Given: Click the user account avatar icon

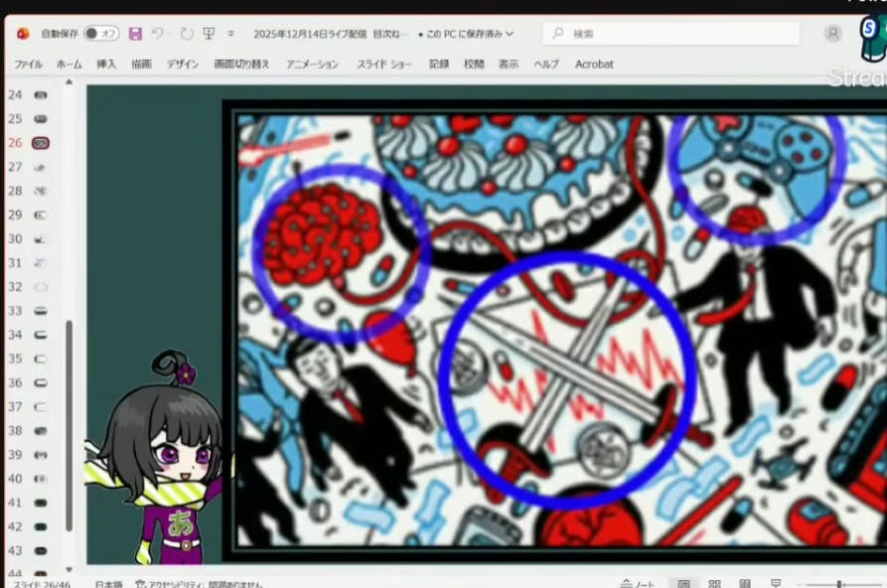Looking at the screenshot, I should 832,34.
